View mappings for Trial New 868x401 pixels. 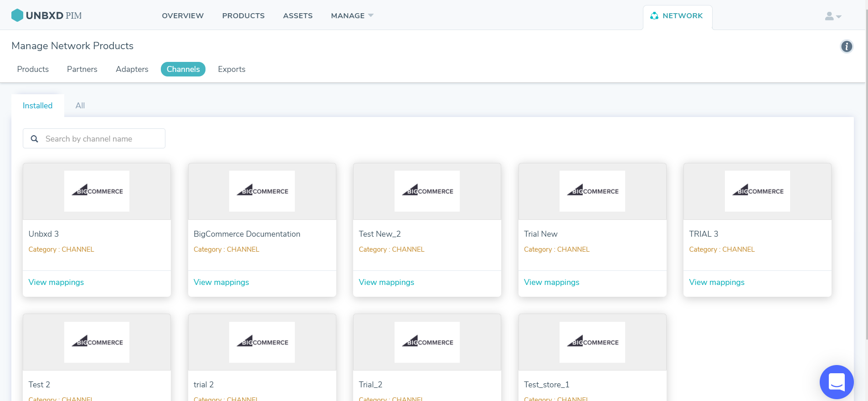point(552,282)
